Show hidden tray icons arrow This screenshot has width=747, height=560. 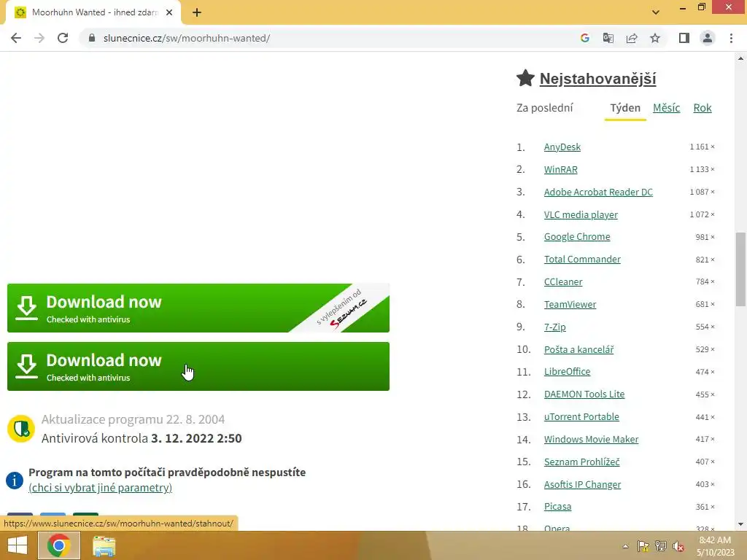[625, 546]
